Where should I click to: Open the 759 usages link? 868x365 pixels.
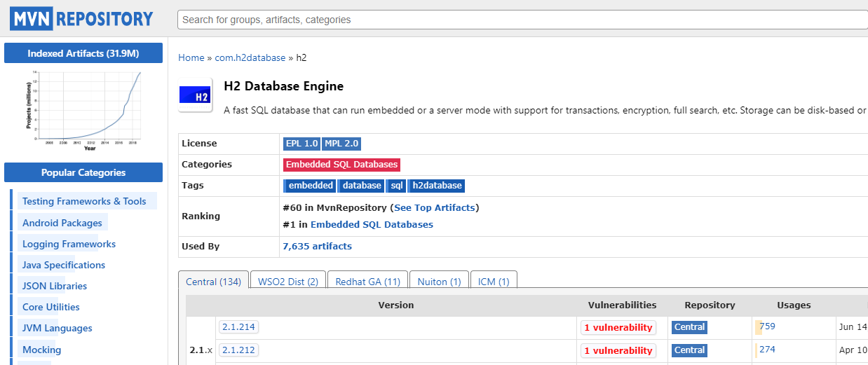[767, 326]
